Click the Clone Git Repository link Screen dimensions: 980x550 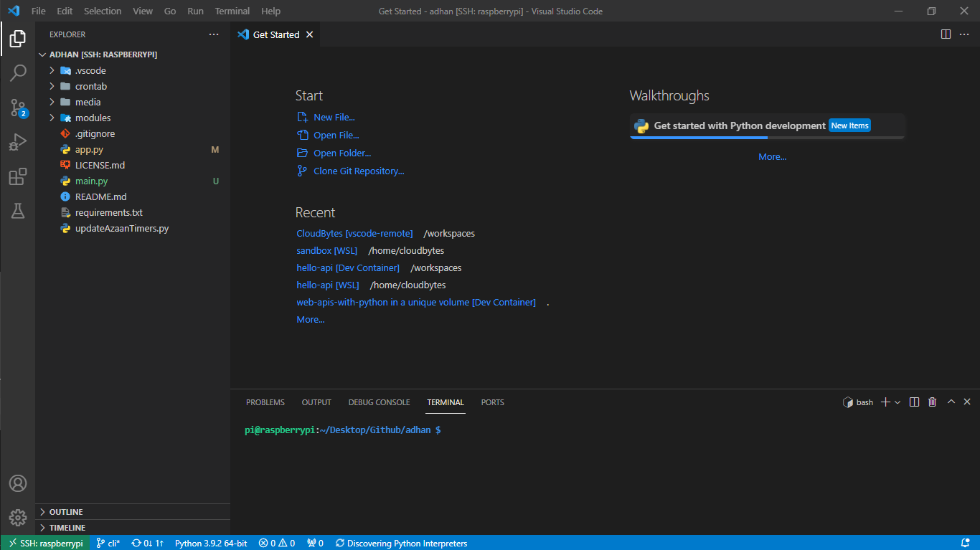pyautogui.click(x=357, y=171)
